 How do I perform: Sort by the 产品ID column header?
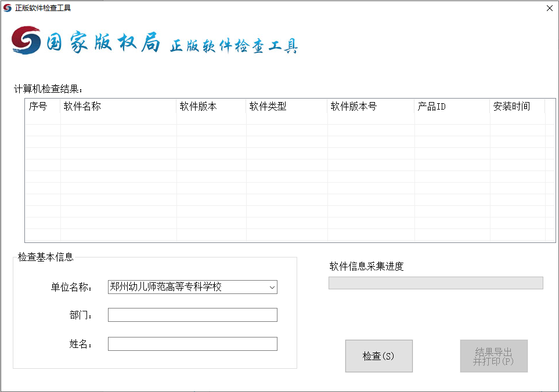tap(452, 107)
